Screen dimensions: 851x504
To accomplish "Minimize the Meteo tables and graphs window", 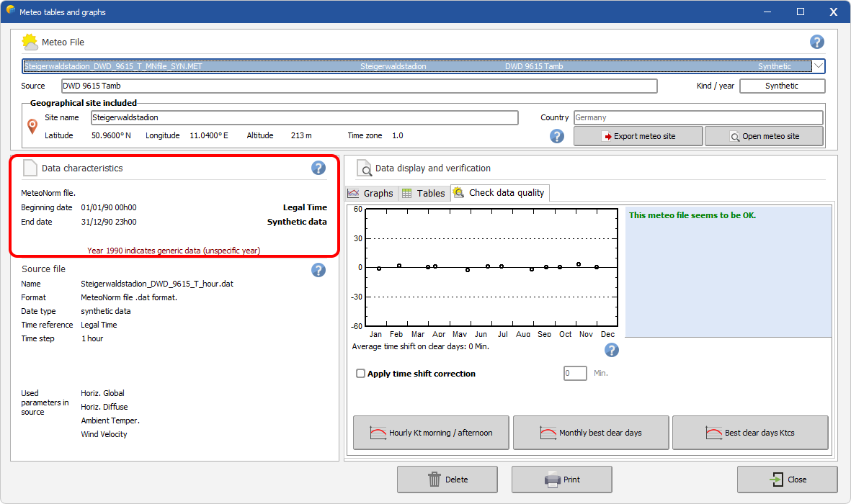I will pos(767,12).
